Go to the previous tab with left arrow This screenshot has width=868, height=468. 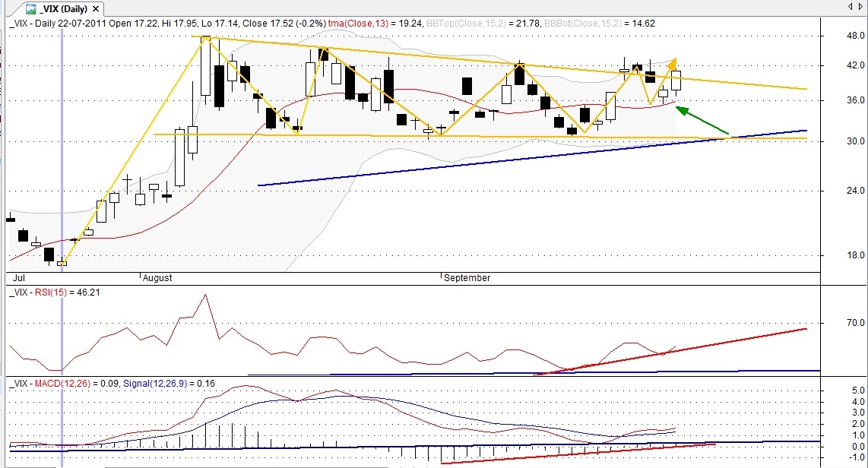coord(851,7)
